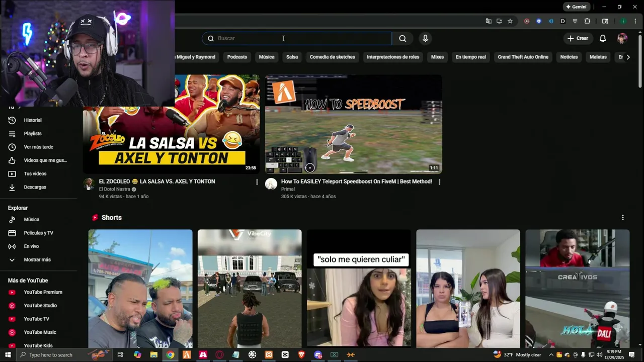Viewport: 644px width, 362px height.
Task: Click the translate page icon
Action: tap(488, 21)
